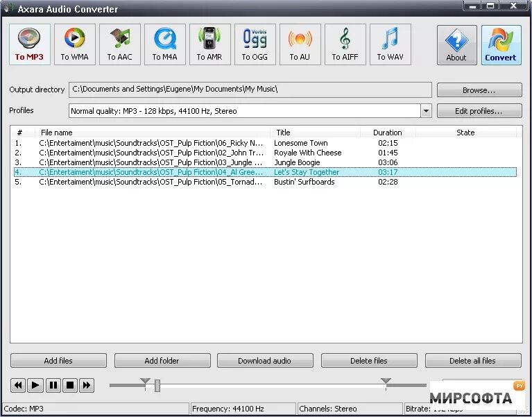
Task: Click the 01:45 duration value
Action: tap(388, 153)
